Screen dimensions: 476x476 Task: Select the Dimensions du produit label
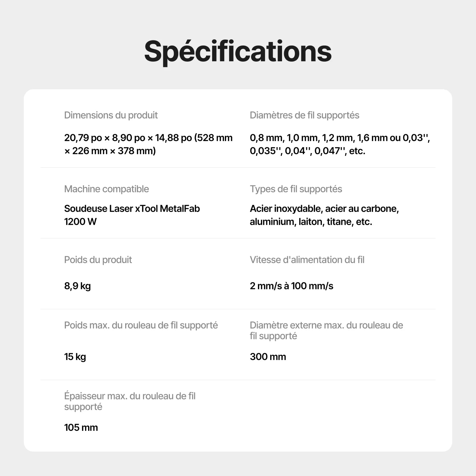point(111,115)
